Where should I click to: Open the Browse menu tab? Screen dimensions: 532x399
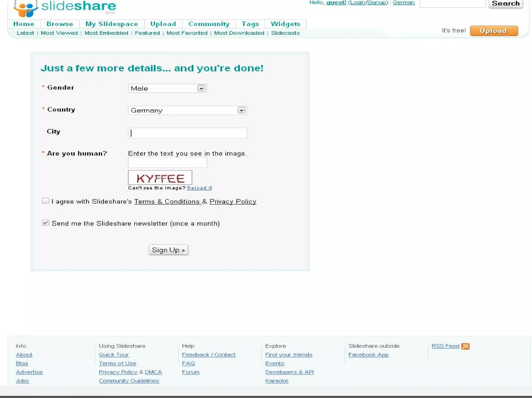(60, 24)
